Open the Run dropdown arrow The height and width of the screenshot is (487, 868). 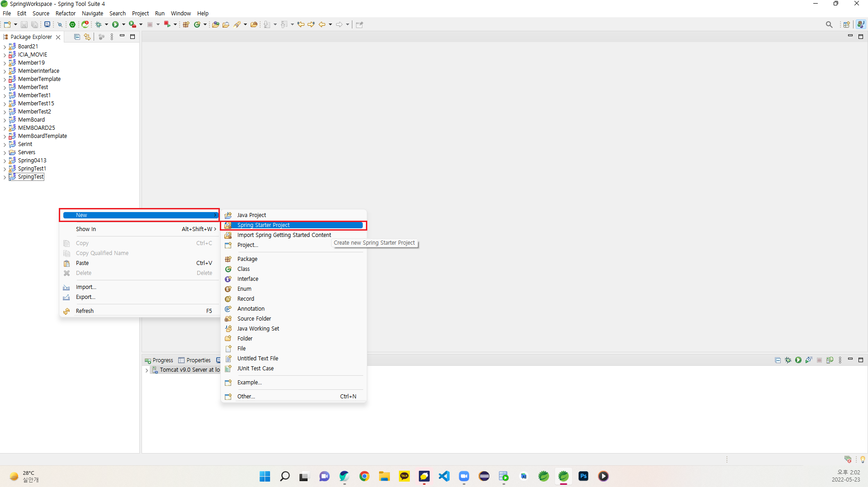tap(123, 24)
